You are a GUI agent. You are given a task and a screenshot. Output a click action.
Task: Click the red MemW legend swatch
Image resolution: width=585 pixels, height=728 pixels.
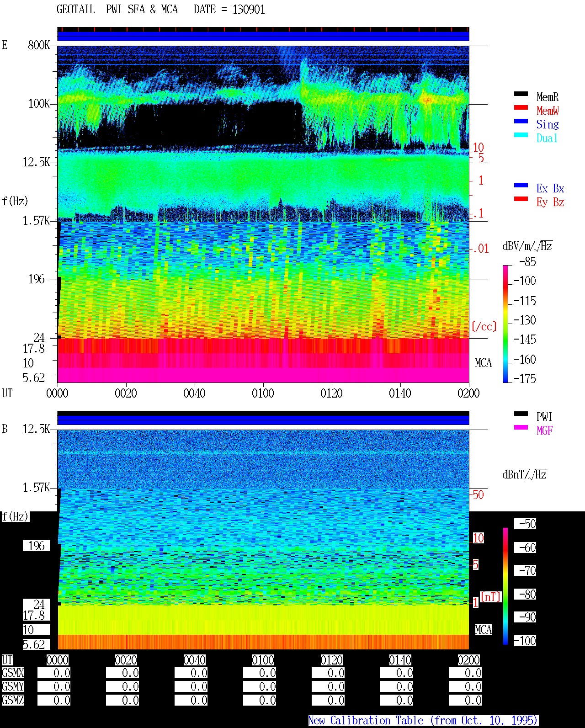(x=521, y=107)
